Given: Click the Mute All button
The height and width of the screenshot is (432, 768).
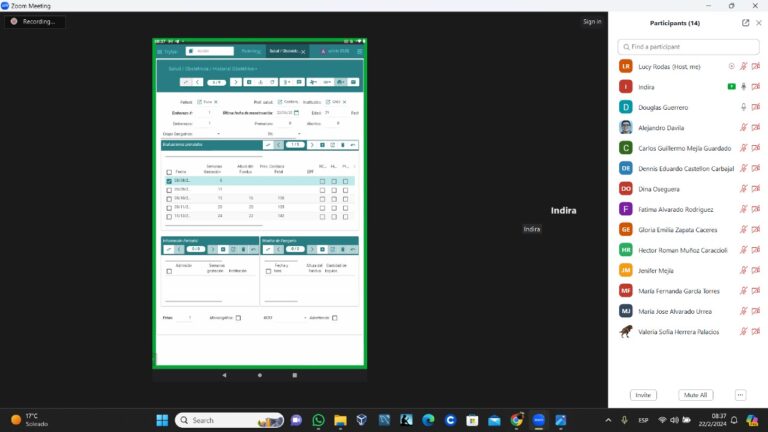Looking at the screenshot, I should tap(695, 395).
